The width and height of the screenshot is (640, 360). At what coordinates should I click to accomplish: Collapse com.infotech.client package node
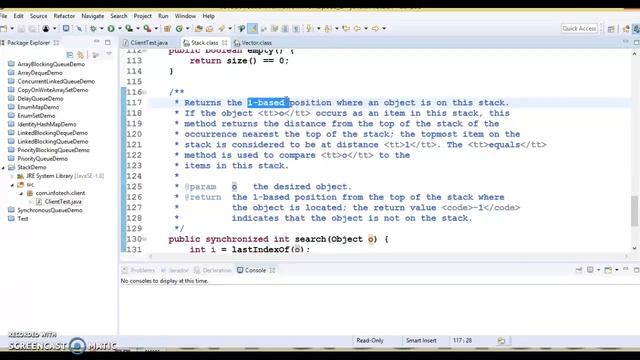coord(21,193)
